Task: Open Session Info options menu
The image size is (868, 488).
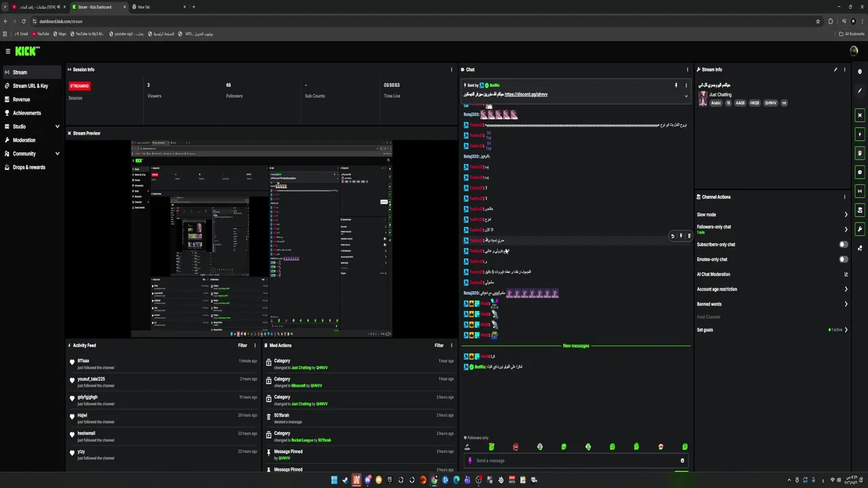Action: [452, 69]
